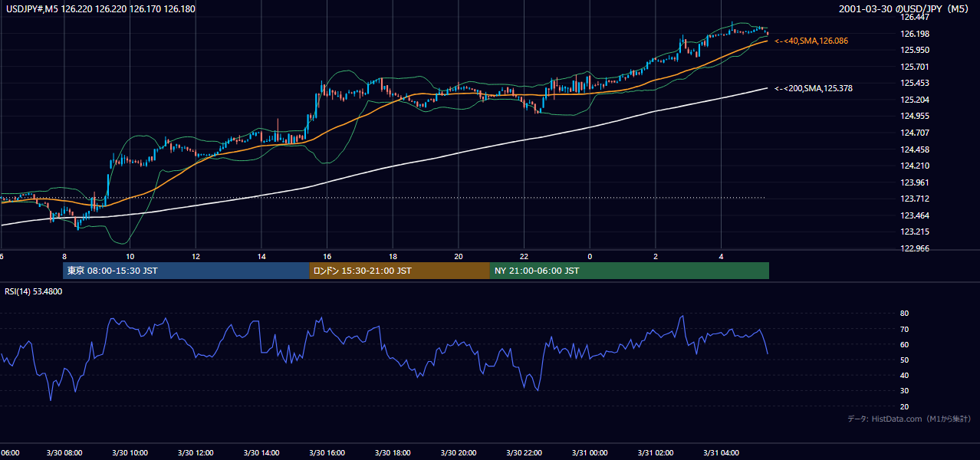Screen dimensions: 980x460
Task: Click hour label 16 under price chart
Action: 327,256
